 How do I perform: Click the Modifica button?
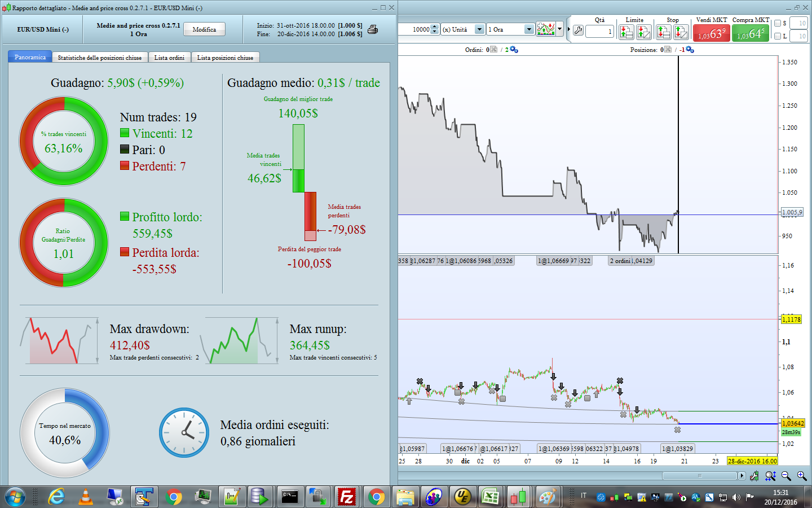(x=204, y=29)
